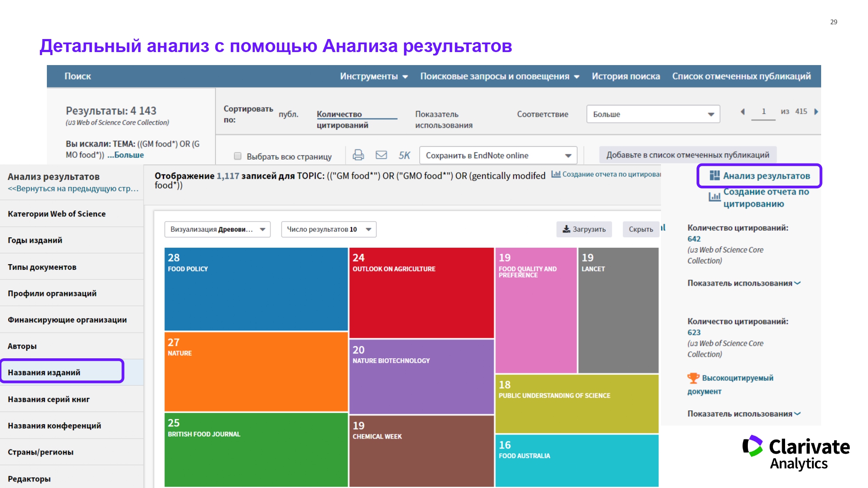
Task: Sort by Количество цитирований
Action: (x=342, y=119)
